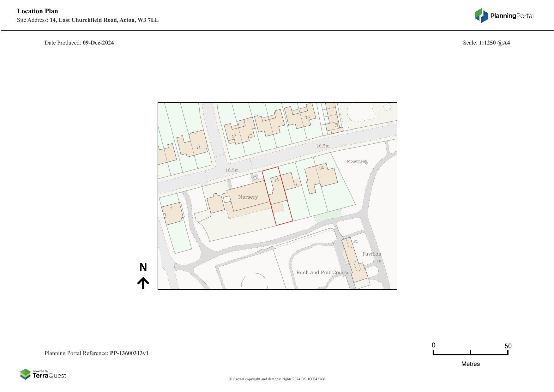554x392 pixels.
Task: Click the north arrow symbol
Action: (x=143, y=283)
